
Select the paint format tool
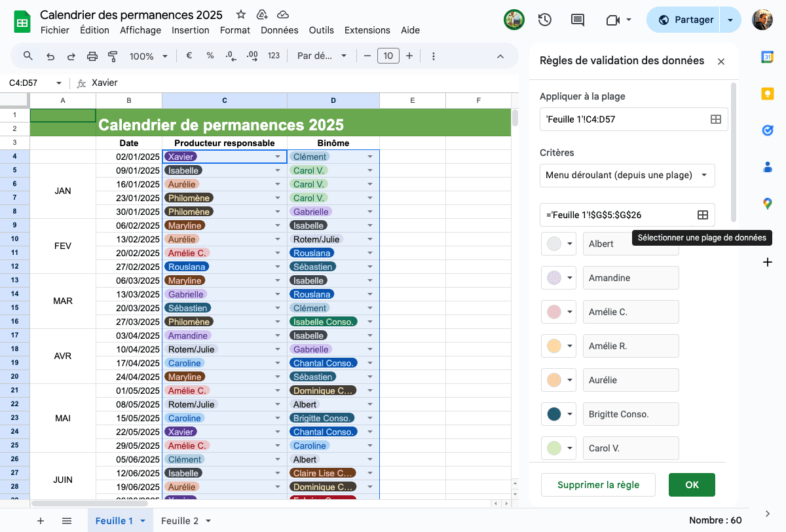[113, 56]
